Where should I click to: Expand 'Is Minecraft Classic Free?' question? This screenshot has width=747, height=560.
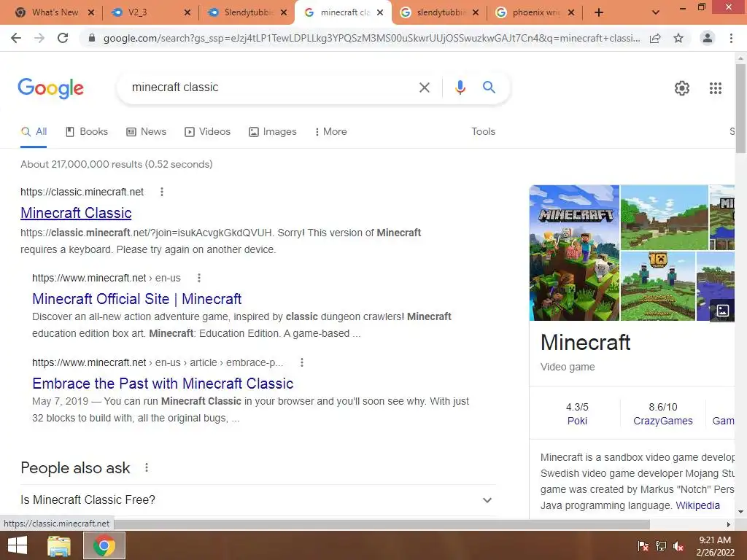click(258, 500)
